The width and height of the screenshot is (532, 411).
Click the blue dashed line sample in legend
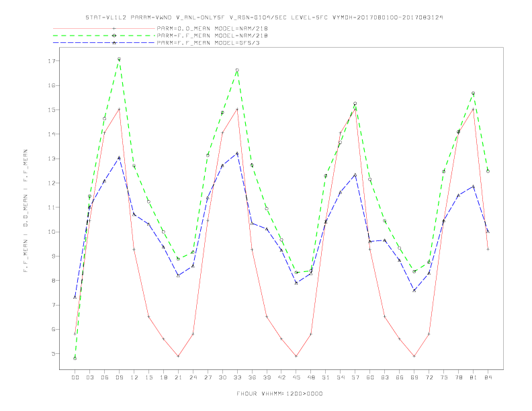104,43
